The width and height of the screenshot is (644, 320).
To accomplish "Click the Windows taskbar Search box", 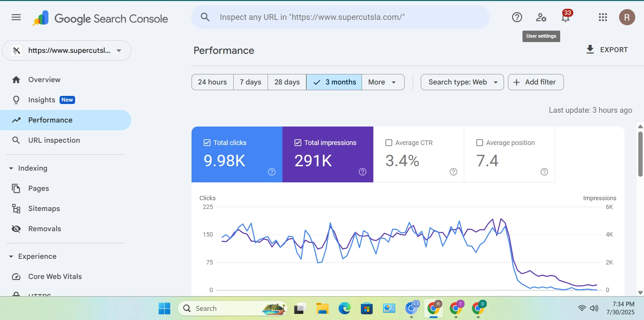I will click(233, 308).
